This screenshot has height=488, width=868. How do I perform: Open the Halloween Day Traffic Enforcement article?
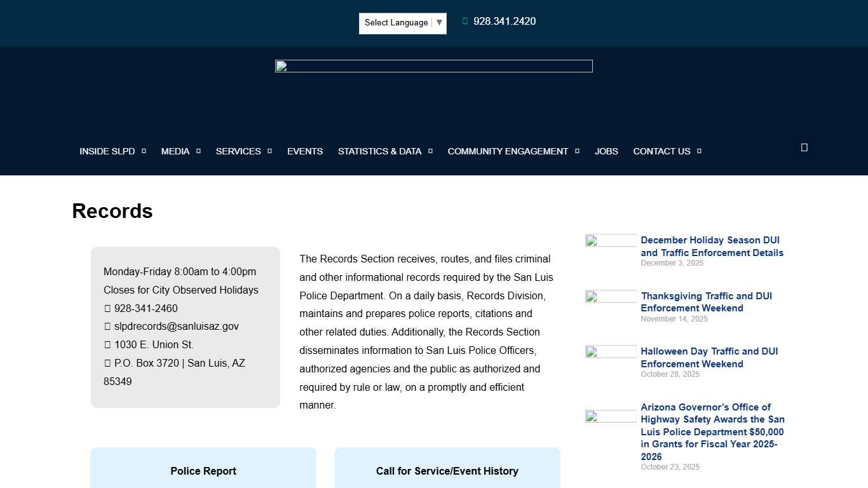click(x=709, y=357)
